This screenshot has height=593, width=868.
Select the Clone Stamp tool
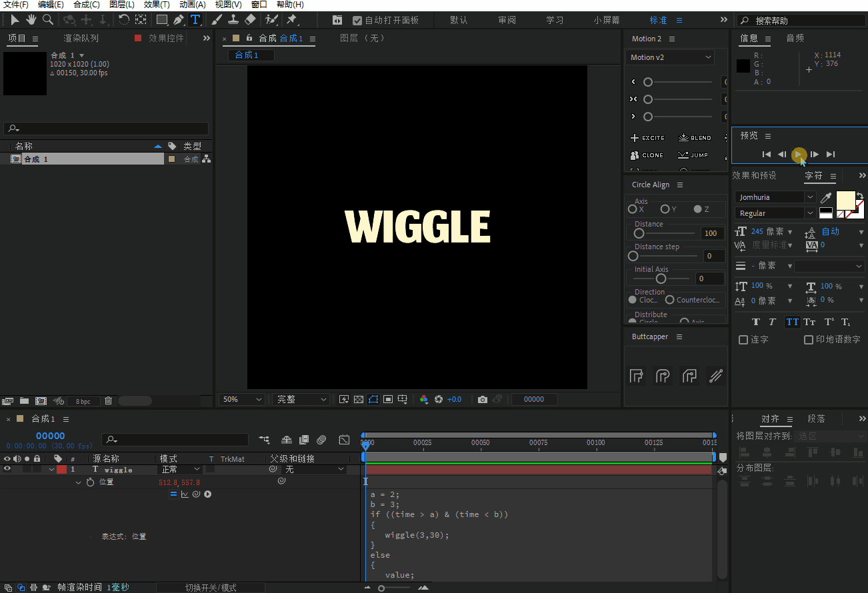(233, 20)
